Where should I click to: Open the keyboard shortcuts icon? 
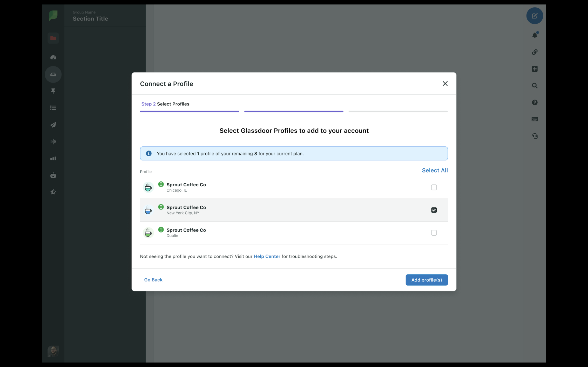pyautogui.click(x=534, y=119)
